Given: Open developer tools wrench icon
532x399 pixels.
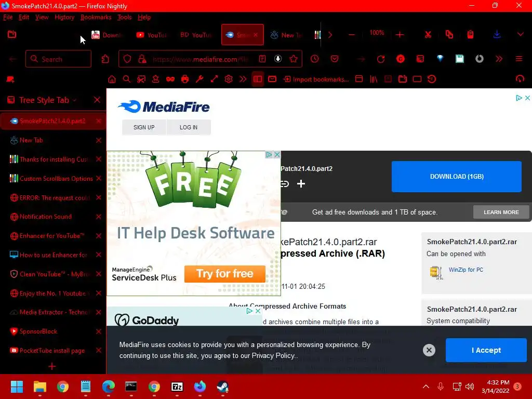Looking at the screenshot, I should (x=199, y=79).
